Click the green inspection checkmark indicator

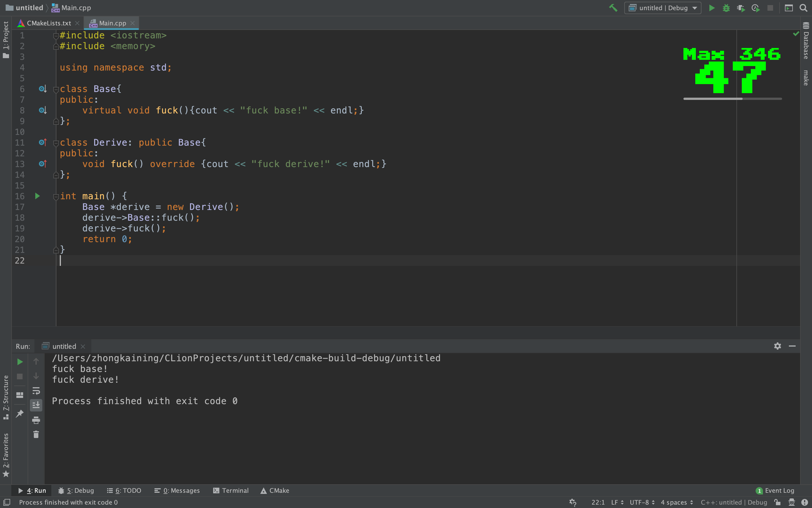[796, 34]
